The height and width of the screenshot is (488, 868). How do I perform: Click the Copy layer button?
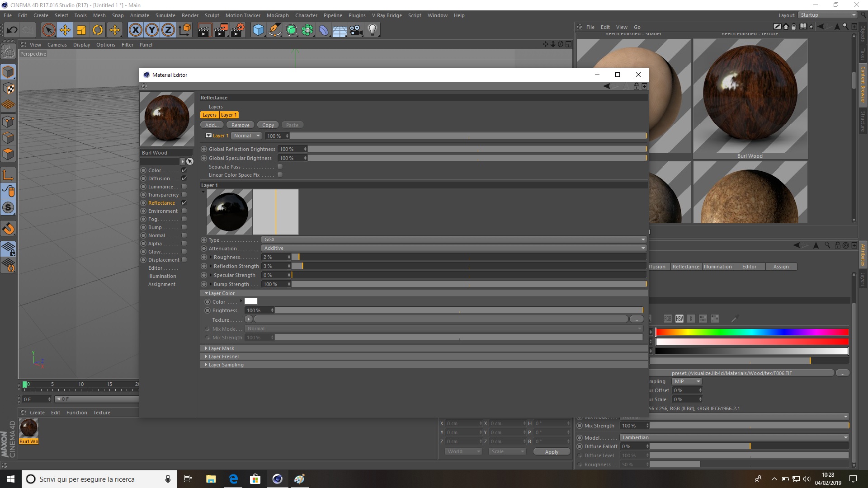tap(268, 125)
